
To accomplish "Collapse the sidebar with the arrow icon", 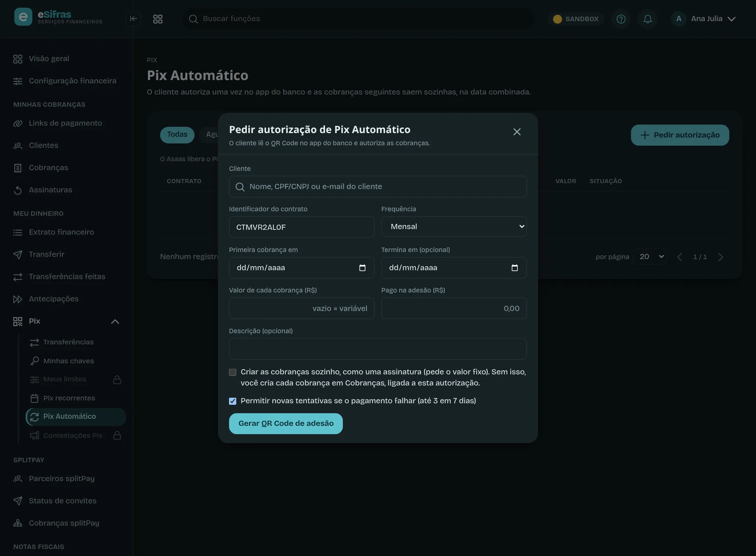I will [x=133, y=19].
